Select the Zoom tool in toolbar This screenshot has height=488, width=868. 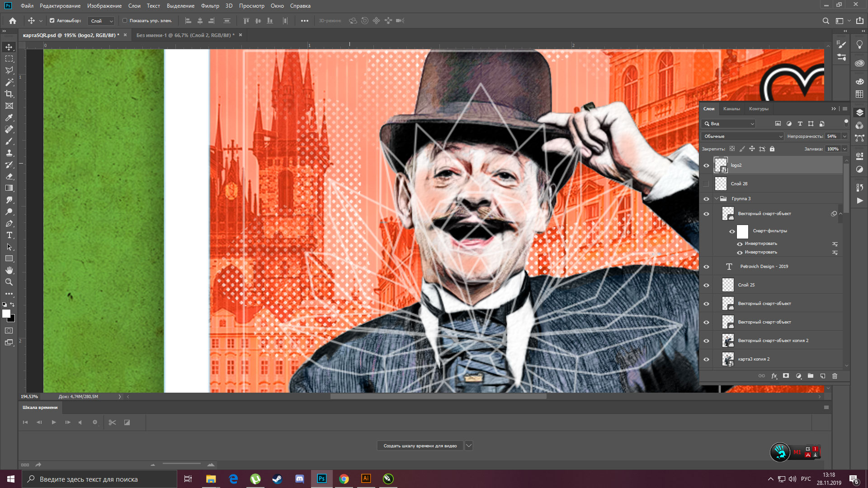click(x=9, y=282)
